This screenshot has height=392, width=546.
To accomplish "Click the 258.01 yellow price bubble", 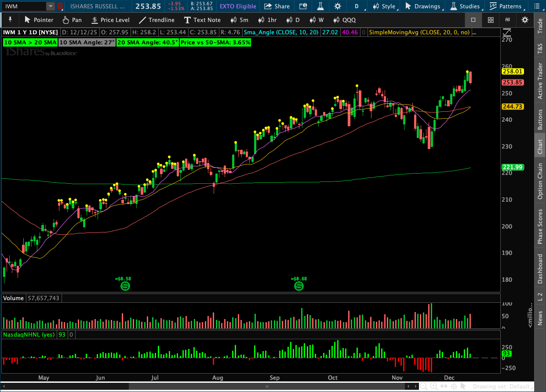I will click(512, 71).
